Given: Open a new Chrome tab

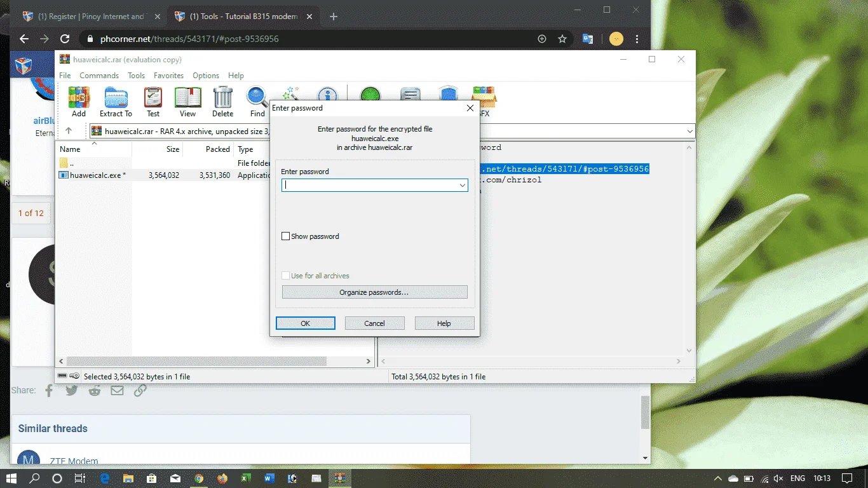Looking at the screenshot, I should 334,17.
